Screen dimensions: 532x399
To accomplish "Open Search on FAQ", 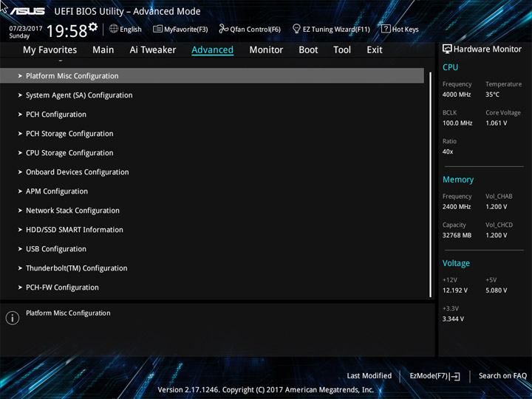I will pyautogui.click(x=502, y=376).
